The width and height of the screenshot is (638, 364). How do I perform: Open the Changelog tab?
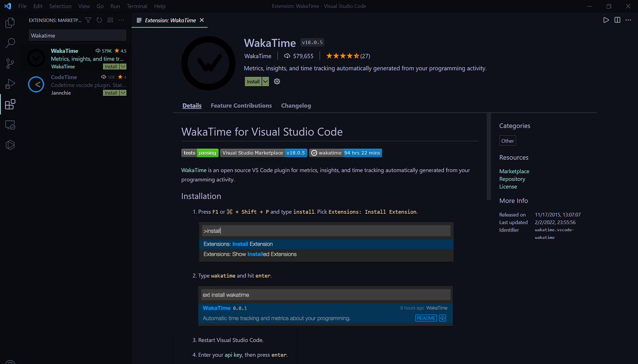tap(296, 105)
